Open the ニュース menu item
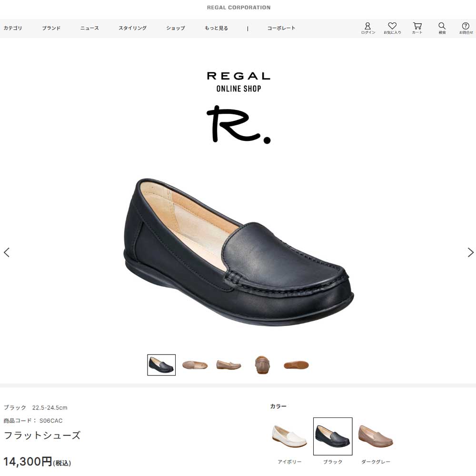476x476 pixels. point(89,28)
